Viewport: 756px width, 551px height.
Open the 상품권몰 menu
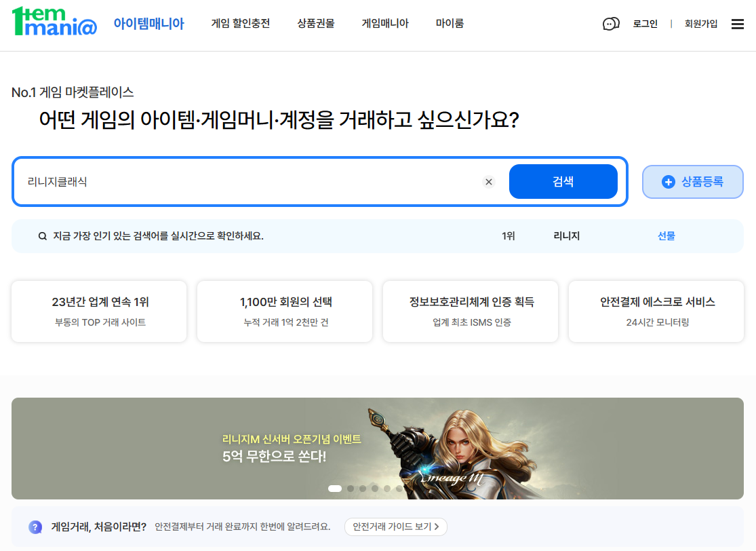[316, 23]
